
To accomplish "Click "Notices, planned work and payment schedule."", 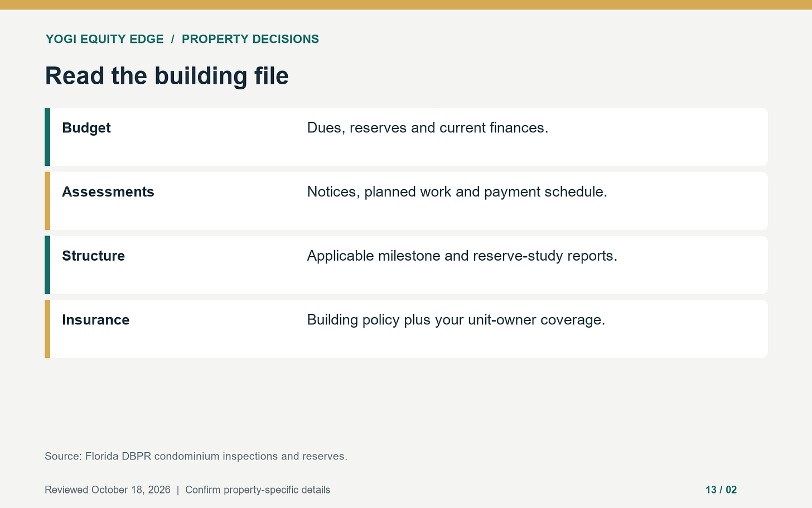I will (457, 192).
